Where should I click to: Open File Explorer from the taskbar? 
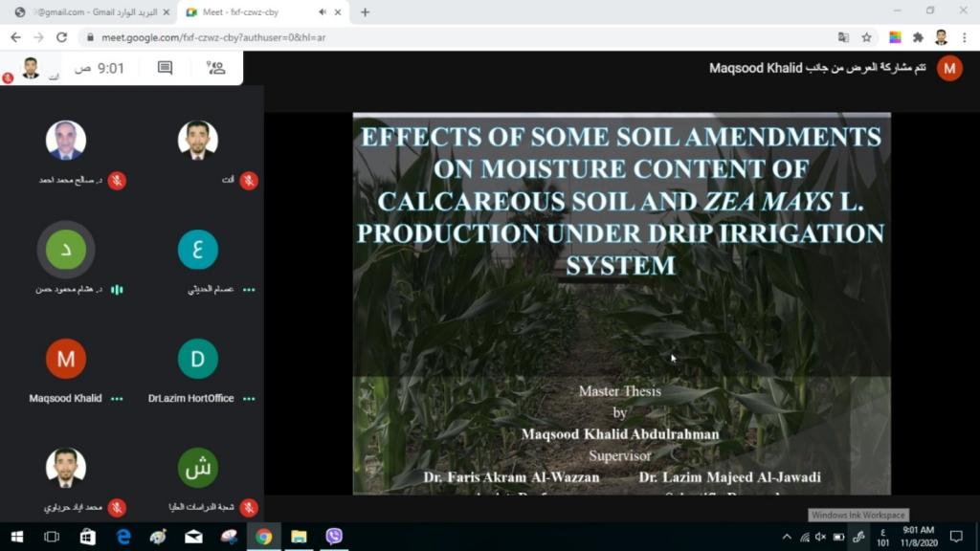299,537
